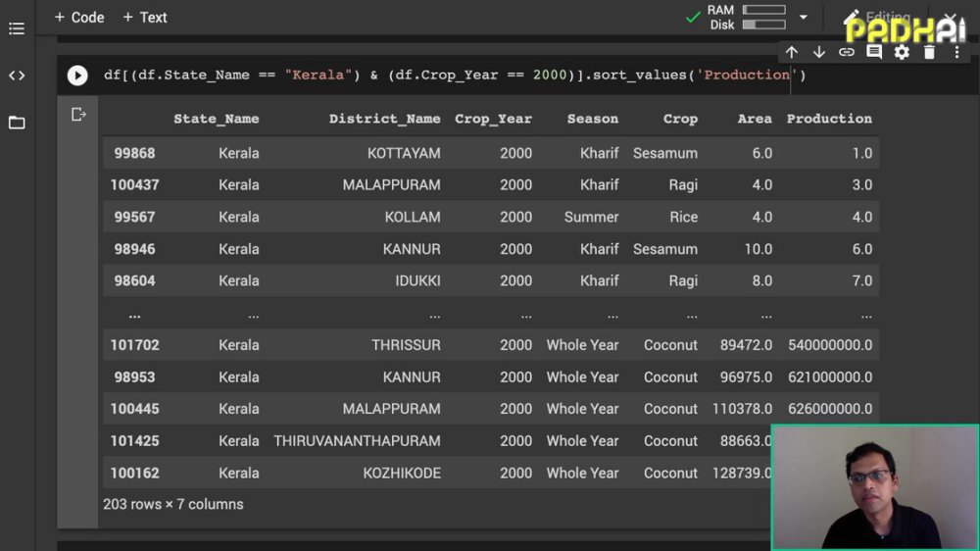Click the Summer season cell
The height and width of the screenshot is (551, 980).
591,217
